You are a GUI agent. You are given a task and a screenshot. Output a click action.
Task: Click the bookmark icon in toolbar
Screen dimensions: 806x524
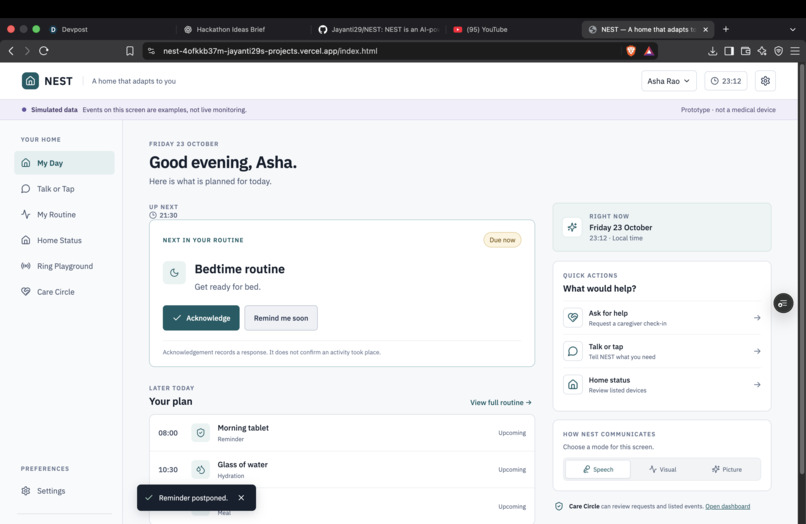pos(130,50)
